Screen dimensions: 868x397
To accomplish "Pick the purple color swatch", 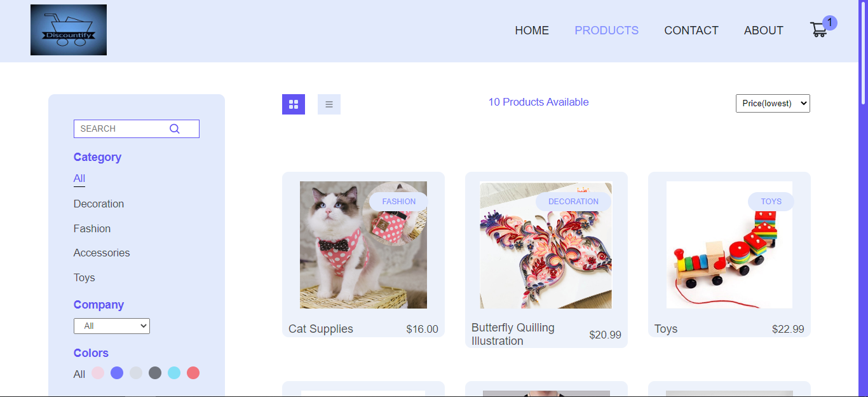I will pyautogui.click(x=117, y=373).
